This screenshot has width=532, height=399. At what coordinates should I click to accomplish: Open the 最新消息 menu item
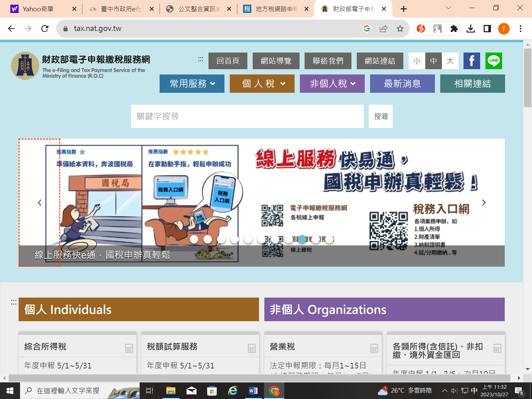402,83
